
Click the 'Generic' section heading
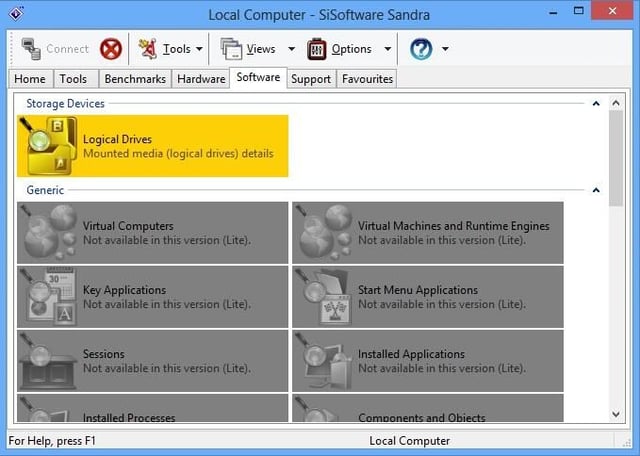click(45, 190)
